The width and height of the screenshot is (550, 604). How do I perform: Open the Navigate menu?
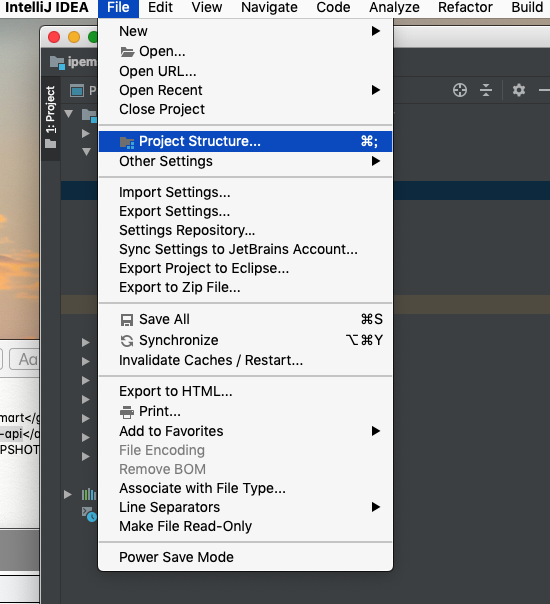[269, 8]
